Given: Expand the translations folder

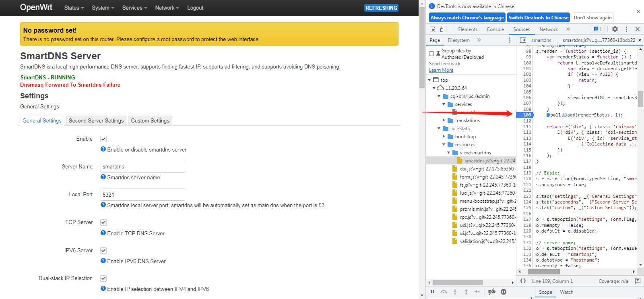Looking at the screenshot, I should (444, 120).
